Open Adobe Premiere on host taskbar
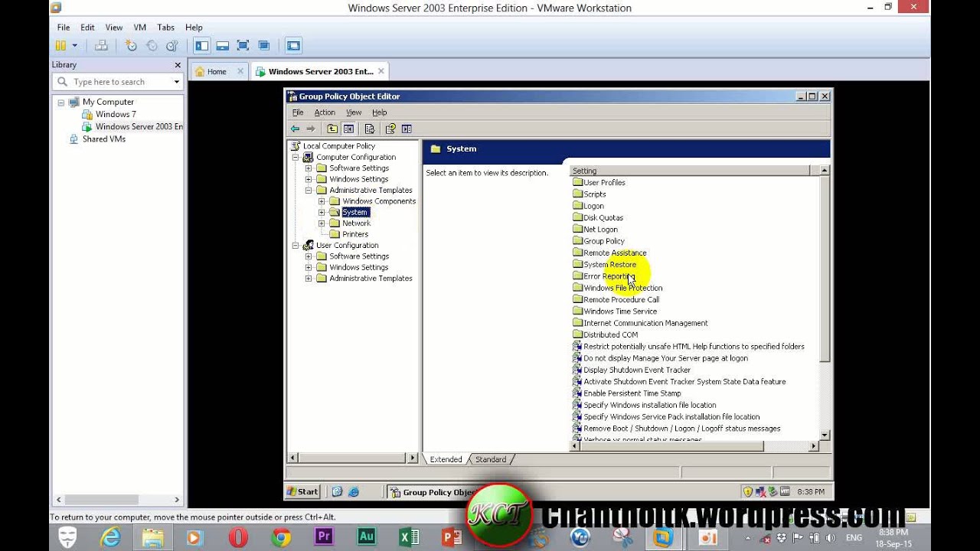 click(324, 537)
